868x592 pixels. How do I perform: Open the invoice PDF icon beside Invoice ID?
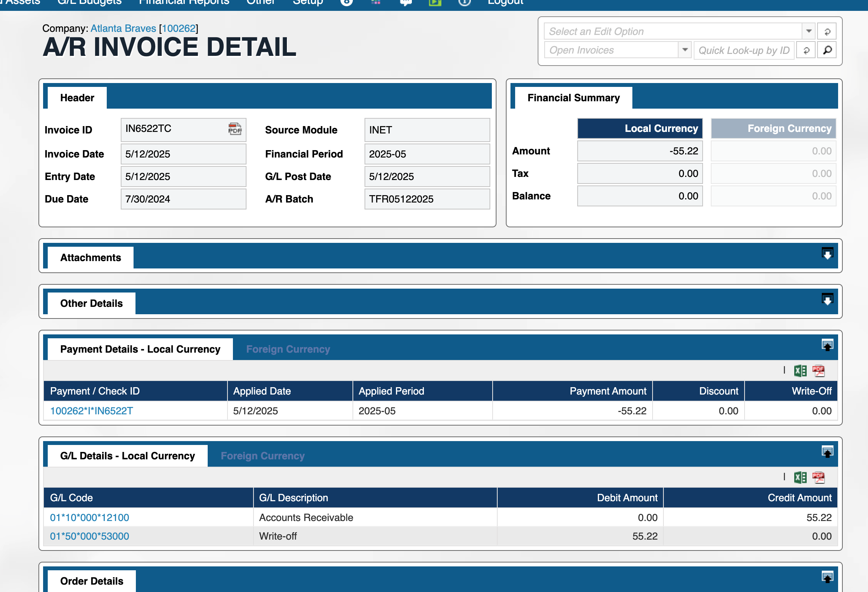[235, 129]
